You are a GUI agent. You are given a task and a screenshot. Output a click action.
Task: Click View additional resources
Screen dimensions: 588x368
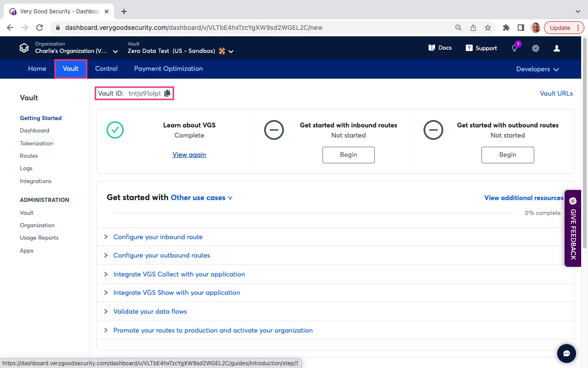524,198
